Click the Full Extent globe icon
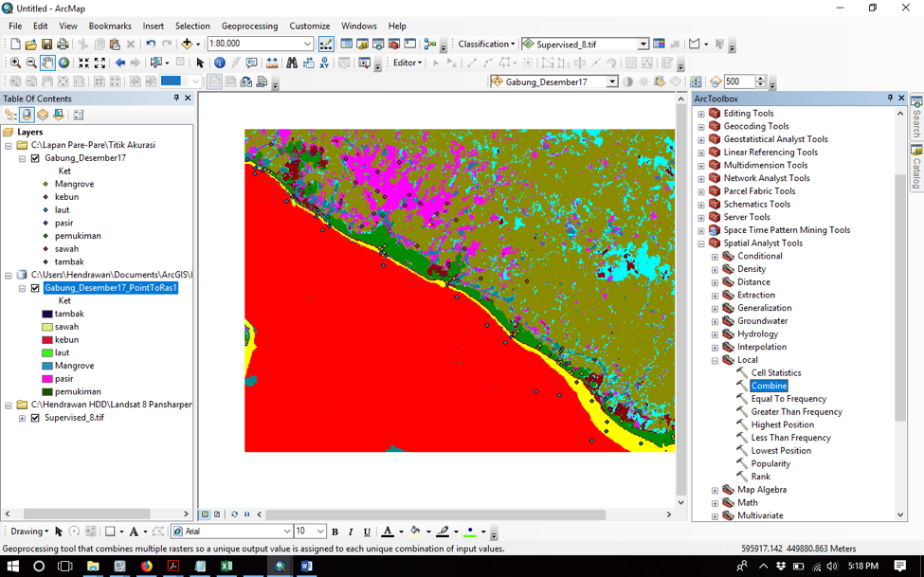 [x=64, y=63]
